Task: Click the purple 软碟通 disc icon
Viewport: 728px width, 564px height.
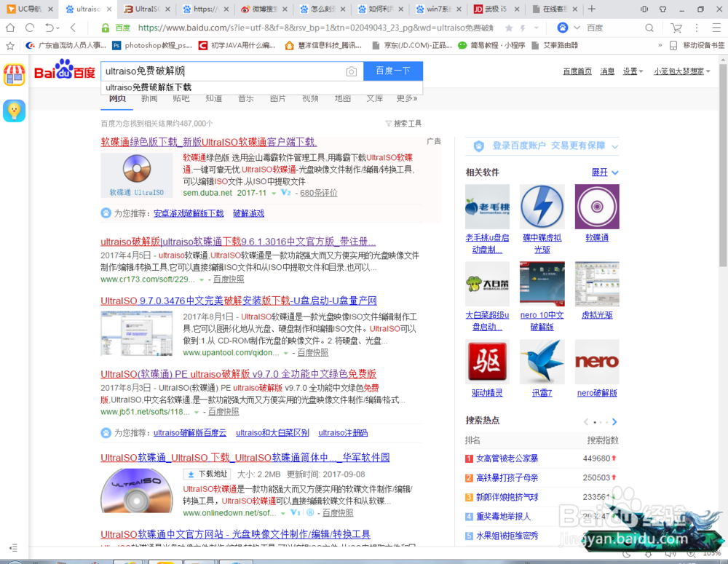Action: 597,207
